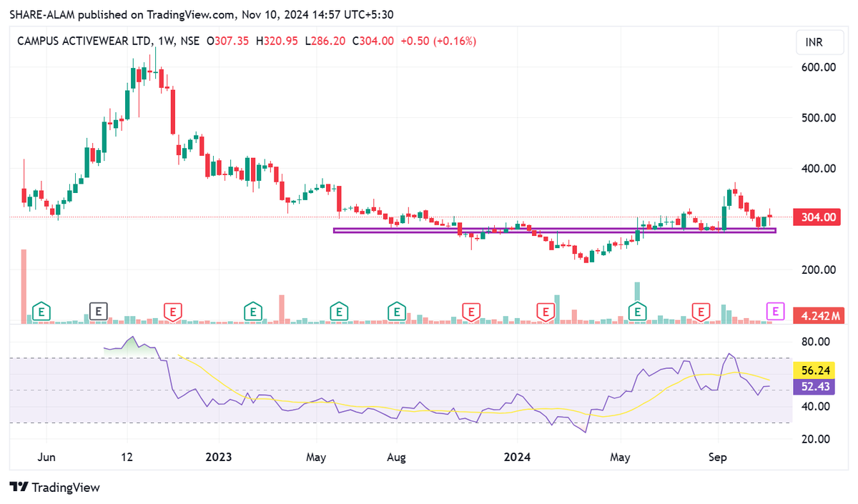Click the C304.00 close value
The width and height of the screenshot is (858, 504).
pyautogui.click(x=374, y=41)
